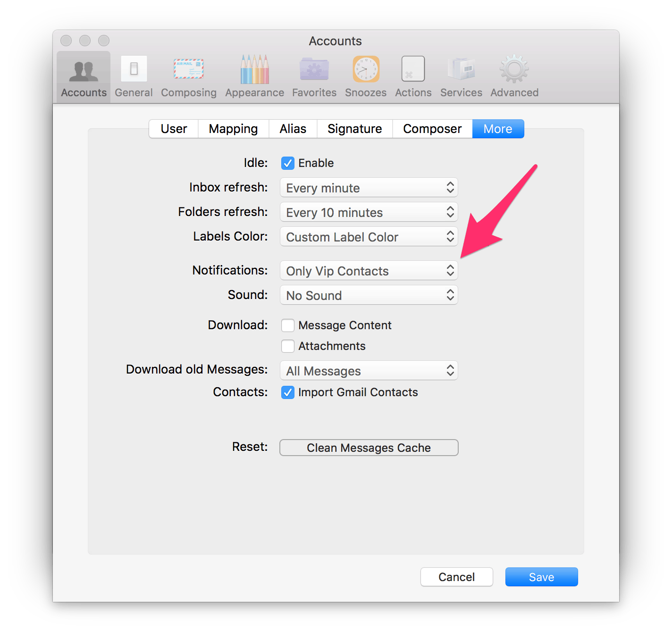
Task: Switch to the Composer tab
Action: coord(432,129)
